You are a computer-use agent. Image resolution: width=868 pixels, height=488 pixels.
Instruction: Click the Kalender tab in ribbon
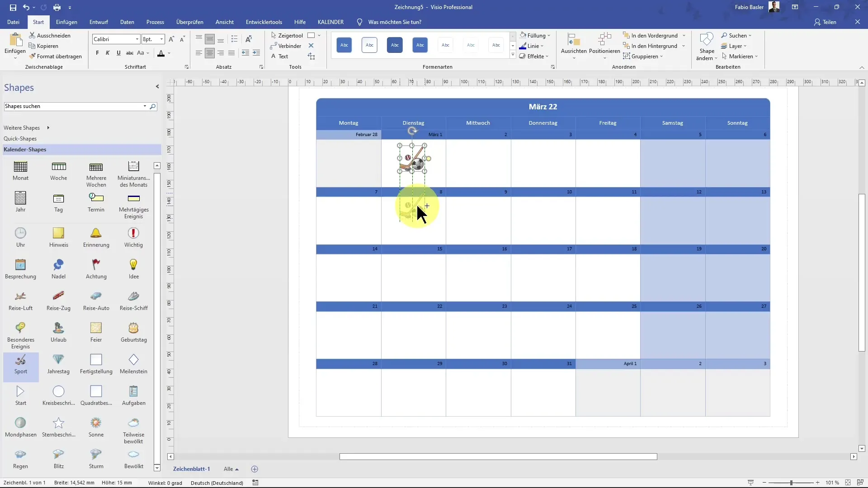click(x=331, y=22)
